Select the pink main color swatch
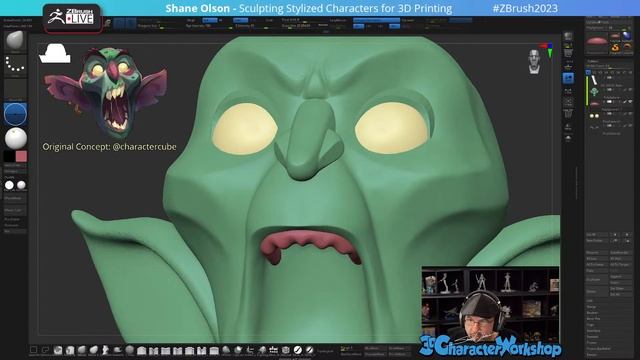Screen dimensions: 640x360 coord(21,156)
